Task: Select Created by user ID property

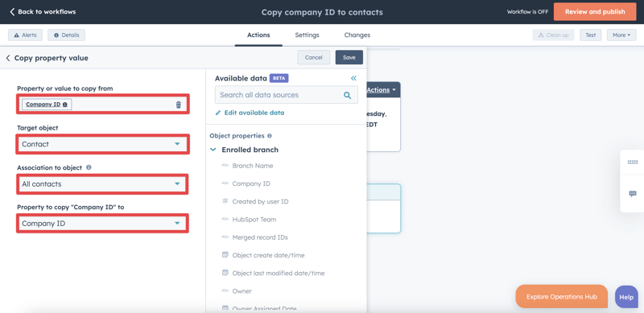Action: tap(260, 202)
